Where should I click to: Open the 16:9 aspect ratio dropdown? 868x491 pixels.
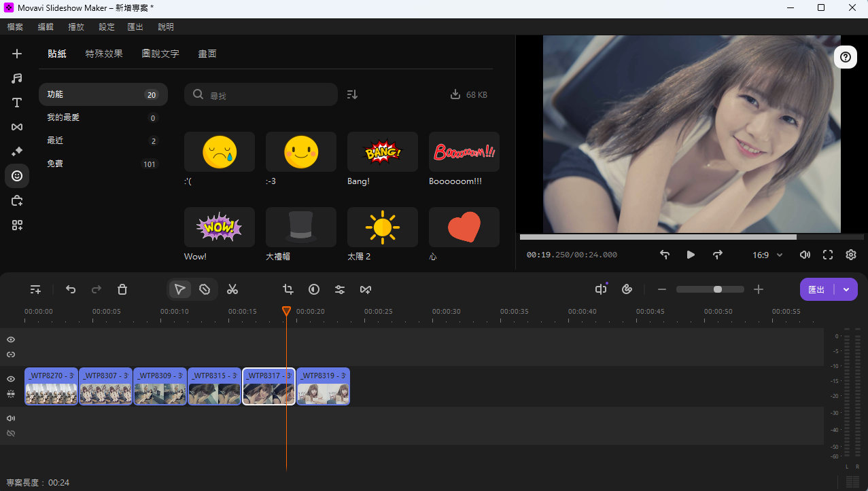coord(767,255)
